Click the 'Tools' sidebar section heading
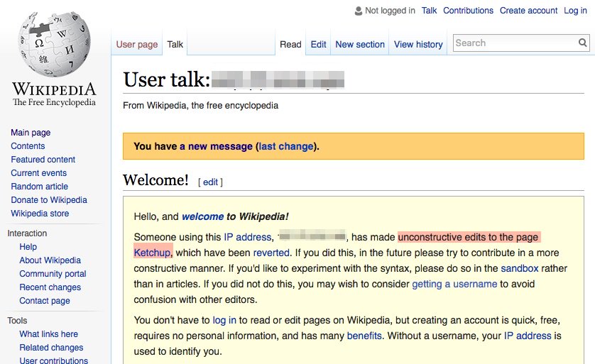The width and height of the screenshot is (595, 364). pyautogui.click(x=17, y=321)
